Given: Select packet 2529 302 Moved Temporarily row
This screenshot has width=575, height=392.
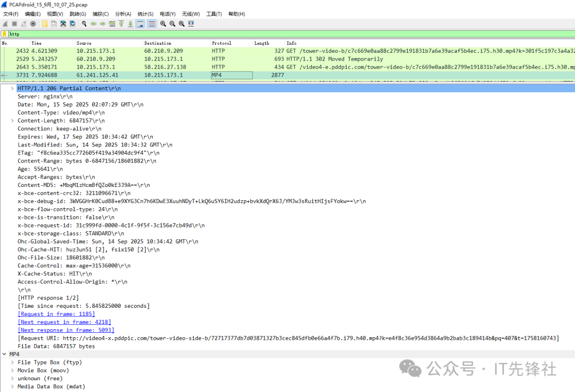Looking at the screenshot, I should pos(287,59).
